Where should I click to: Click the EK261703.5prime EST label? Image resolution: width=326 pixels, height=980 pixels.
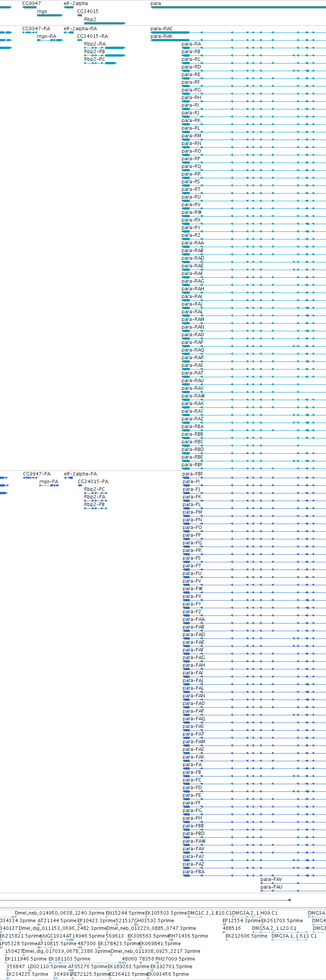282,921
